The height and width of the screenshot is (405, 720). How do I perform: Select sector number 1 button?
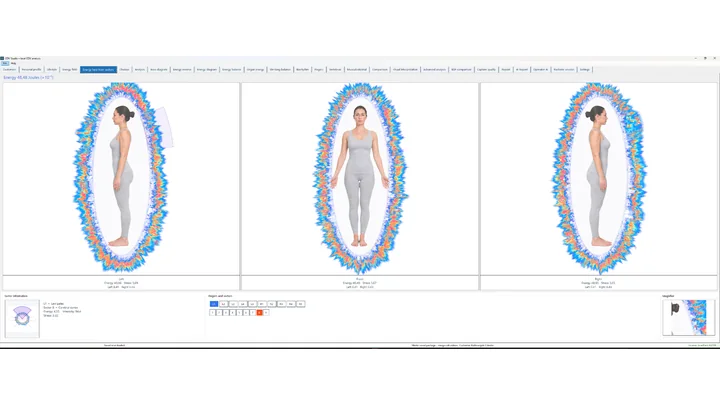[x=212, y=313]
